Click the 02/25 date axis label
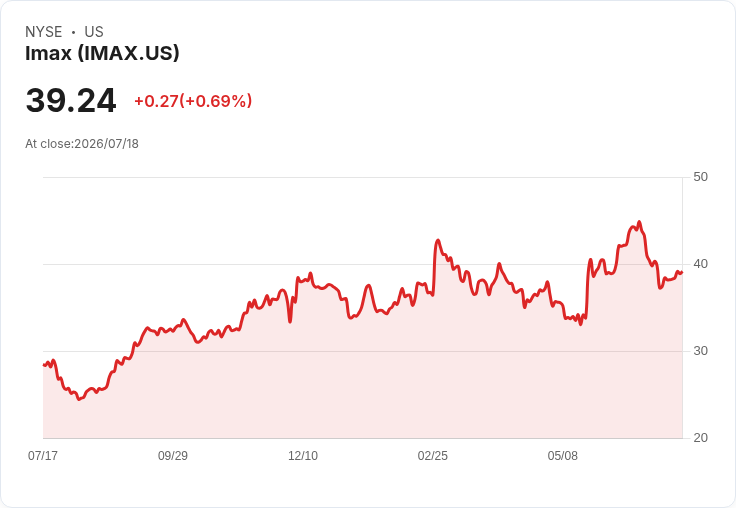The width and height of the screenshot is (736, 508). click(433, 455)
